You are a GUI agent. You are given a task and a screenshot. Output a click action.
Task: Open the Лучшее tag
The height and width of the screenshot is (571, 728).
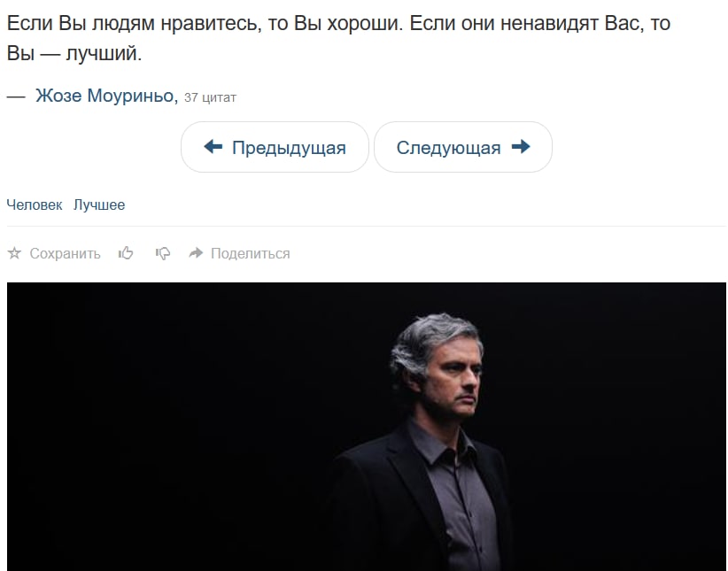click(x=99, y=204)
